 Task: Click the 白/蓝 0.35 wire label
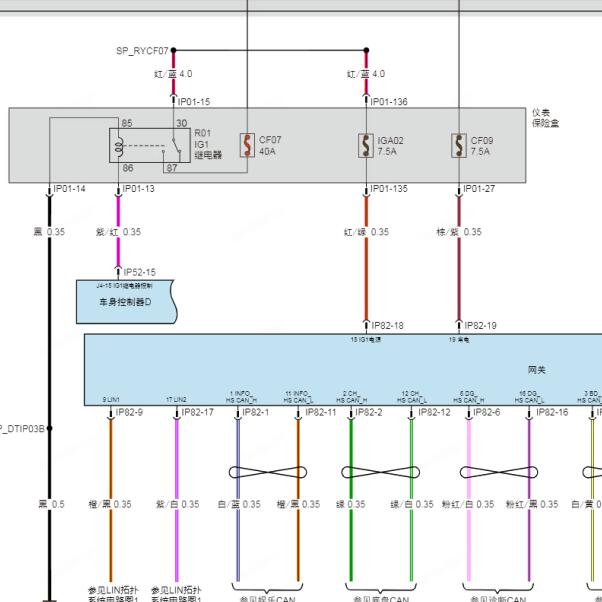[x=239, y=504]
